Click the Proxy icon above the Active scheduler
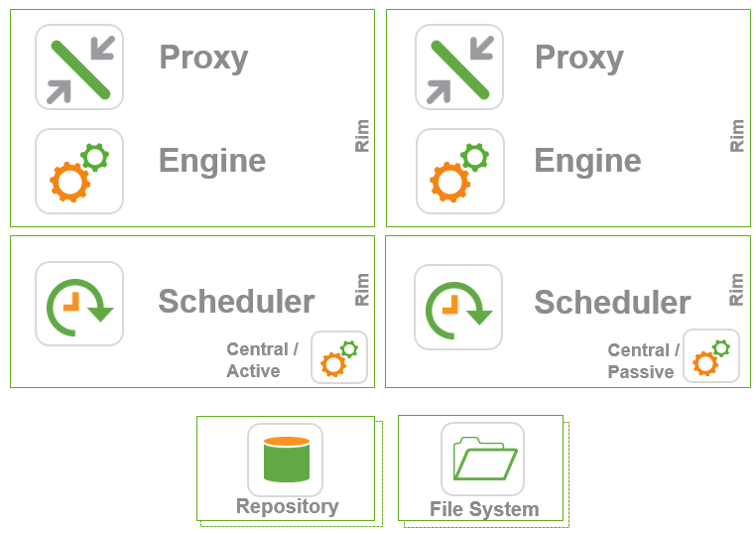Screen dimensions: 756x534 (79, 67)
